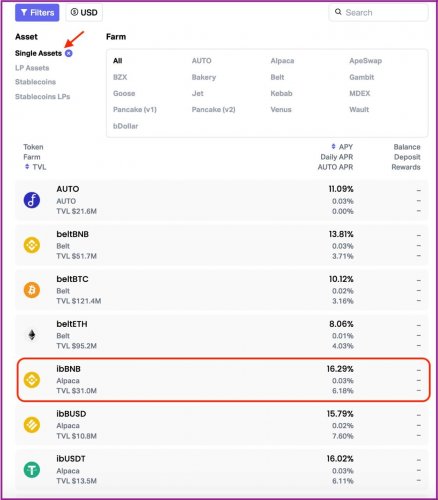Click the beltBNB coin icon
The height and width of the screenshot is (500, 438).
32,245
